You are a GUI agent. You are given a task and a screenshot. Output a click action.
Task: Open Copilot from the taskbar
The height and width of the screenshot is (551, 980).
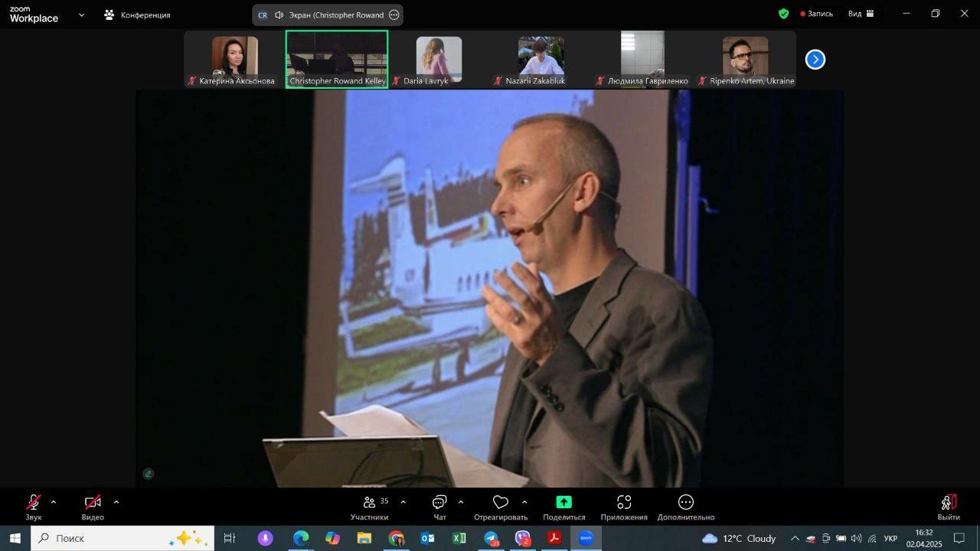coord(332,538)
